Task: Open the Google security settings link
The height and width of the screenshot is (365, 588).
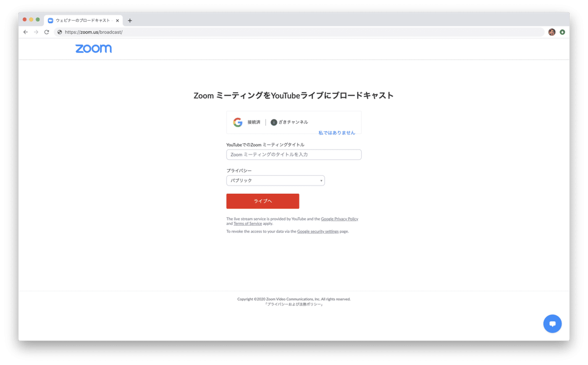Action: 318,232
